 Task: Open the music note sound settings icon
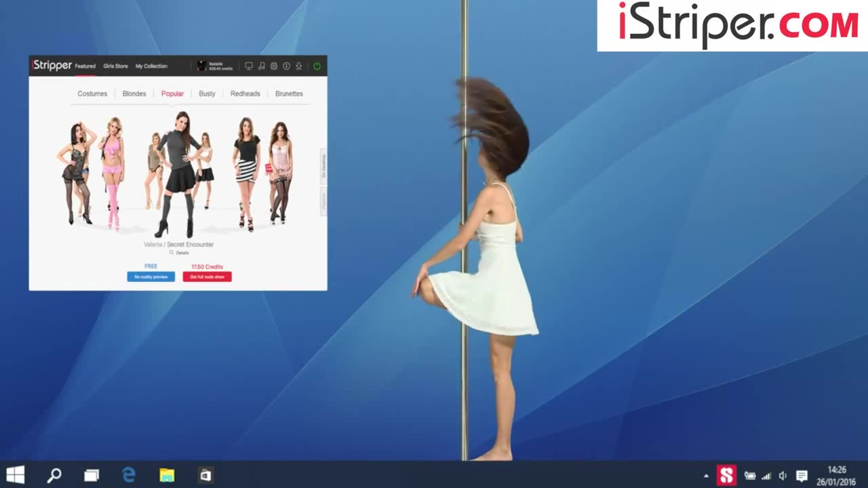coord(261,66)
